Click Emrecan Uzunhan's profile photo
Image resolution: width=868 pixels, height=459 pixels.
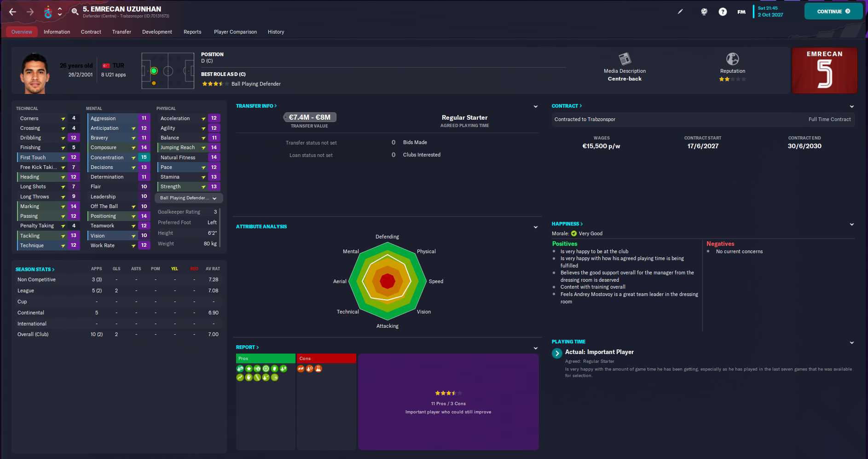pos(34,71)
